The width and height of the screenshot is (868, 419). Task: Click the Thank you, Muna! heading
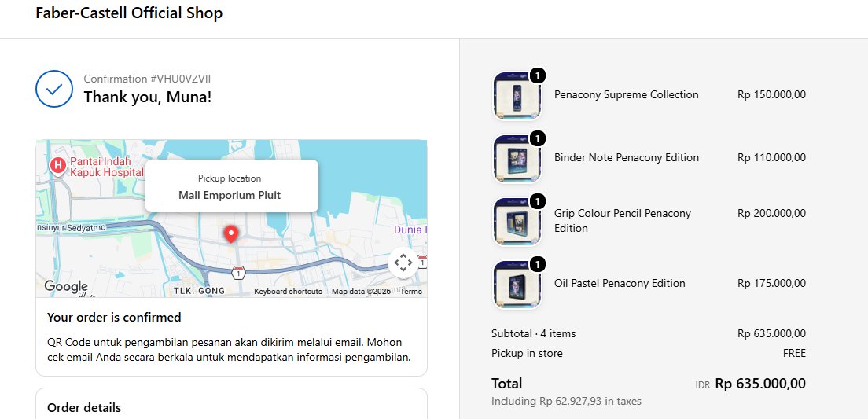click(x=148, y=97)
